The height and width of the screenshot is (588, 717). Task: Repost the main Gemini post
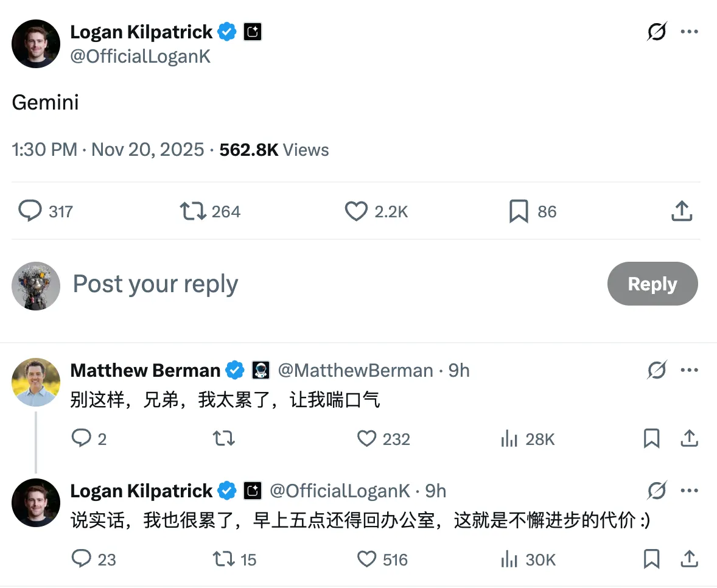coord(192,211)
